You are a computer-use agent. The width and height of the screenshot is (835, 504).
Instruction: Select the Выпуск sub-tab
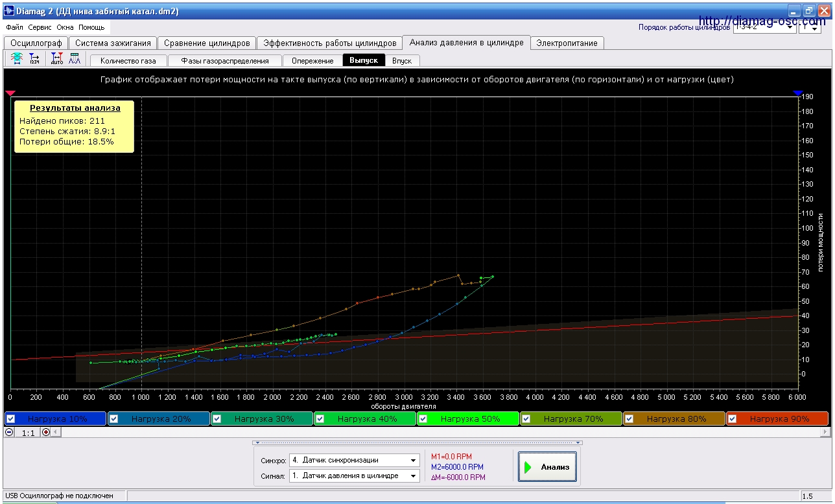pyautogui.click(x=364, y=60)
